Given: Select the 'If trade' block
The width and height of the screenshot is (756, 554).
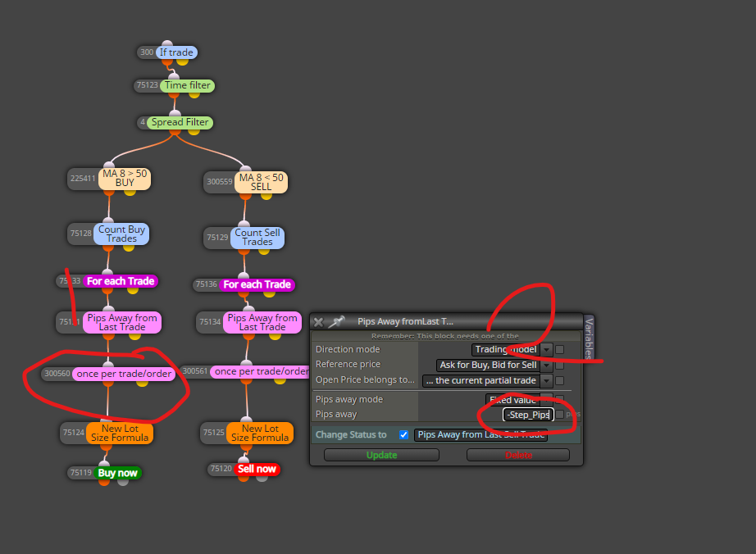Looking at the screenshot, I should (176, 52).
